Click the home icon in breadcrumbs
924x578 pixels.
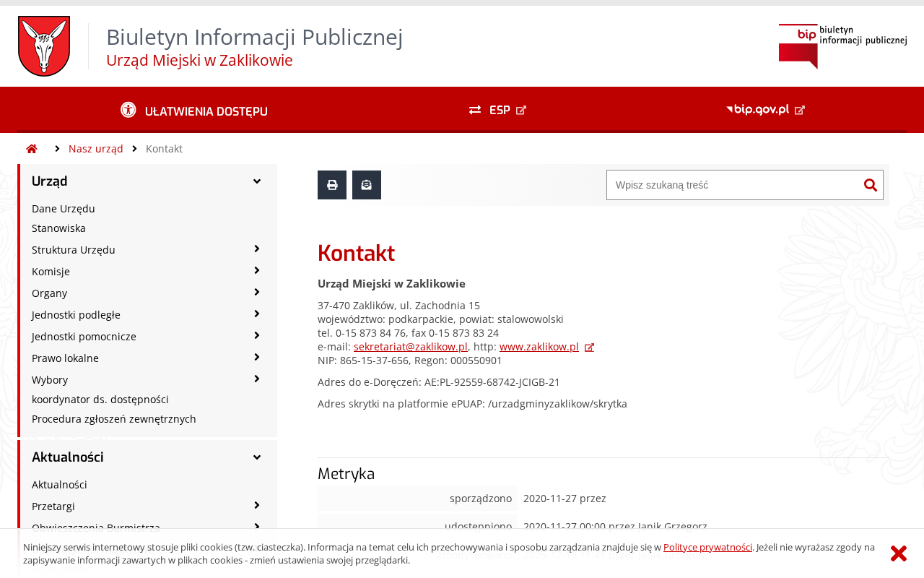pyautogui.click(x=32, y=149)
